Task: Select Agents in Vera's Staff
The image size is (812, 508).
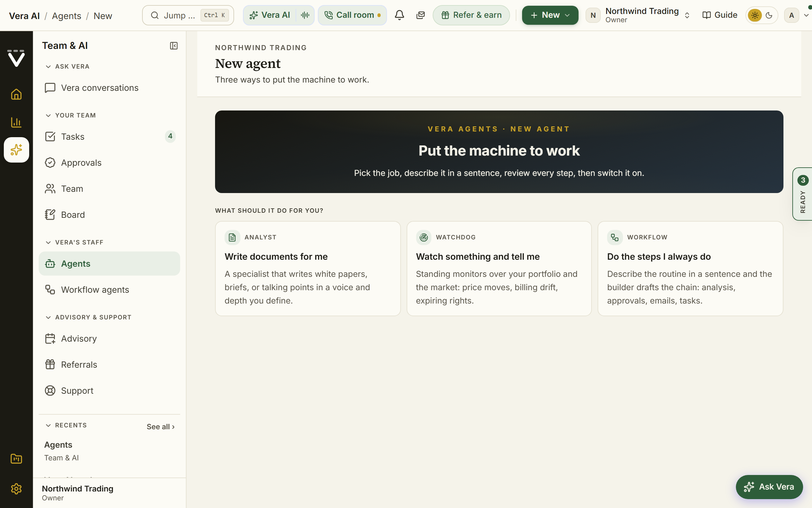Action: [x=109, y=264]
